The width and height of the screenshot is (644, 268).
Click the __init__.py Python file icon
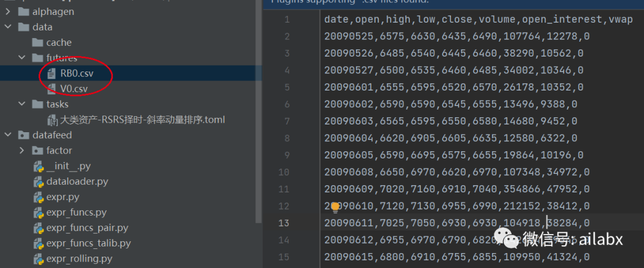(x=39, y=166)
